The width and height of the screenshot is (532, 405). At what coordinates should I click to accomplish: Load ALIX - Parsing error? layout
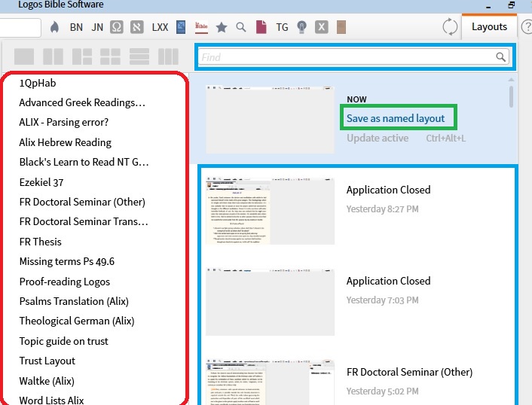coord(64,123)
